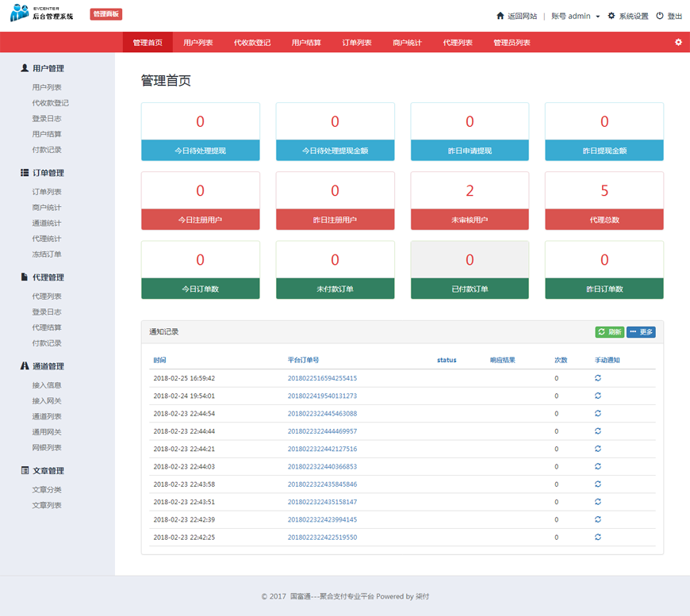Viewport: 690px width, 616px height.
Task: Open 管理员列表 in top navigation
Action: click(512, 42)
